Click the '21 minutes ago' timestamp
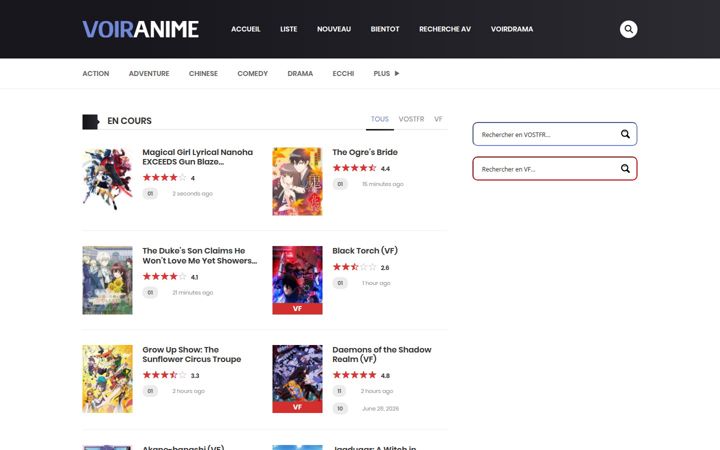 (x=193, y=292)
